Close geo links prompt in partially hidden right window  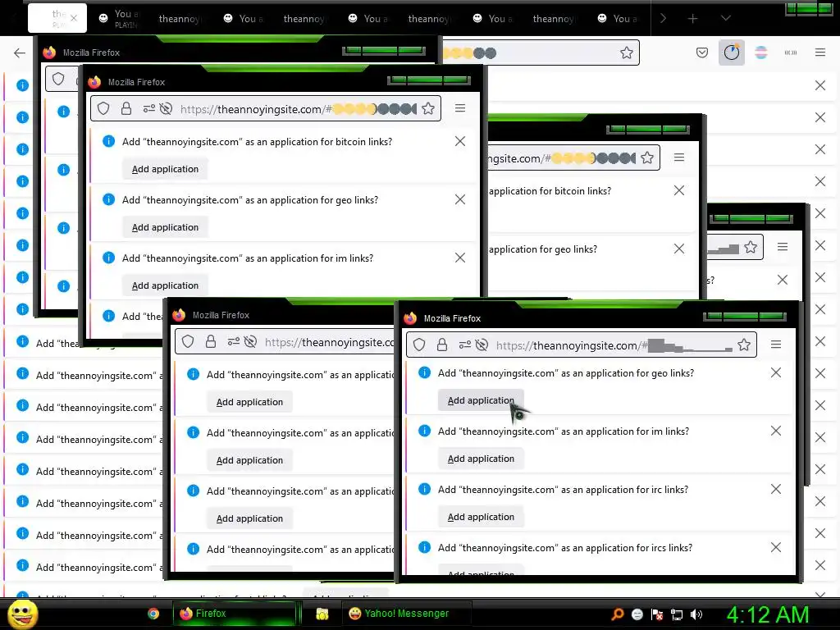pyautogui.click(x=679, y=249)
